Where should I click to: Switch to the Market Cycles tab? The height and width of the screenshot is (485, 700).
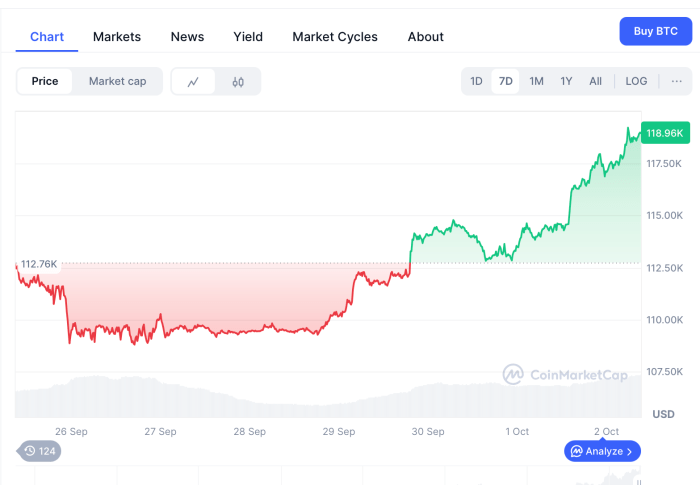335,37
